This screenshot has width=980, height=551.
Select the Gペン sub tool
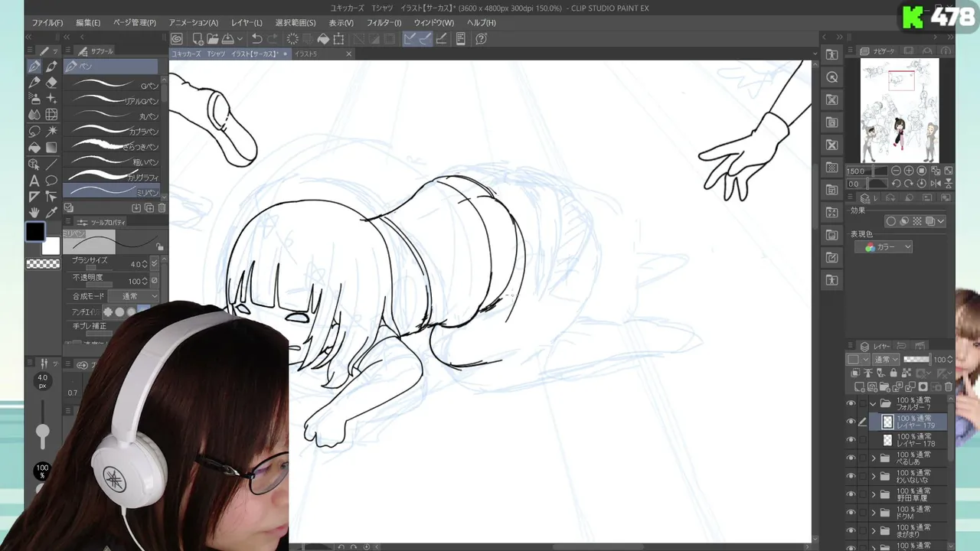pos(112,86)
